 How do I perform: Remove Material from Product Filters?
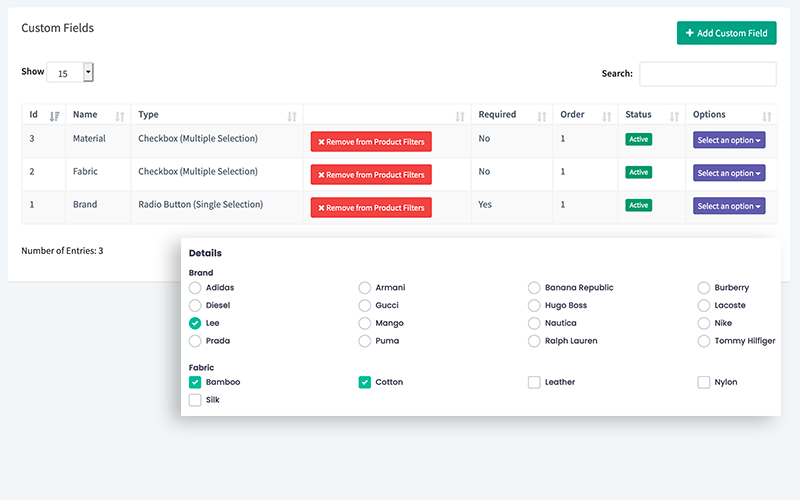click(x=371, y=141)
